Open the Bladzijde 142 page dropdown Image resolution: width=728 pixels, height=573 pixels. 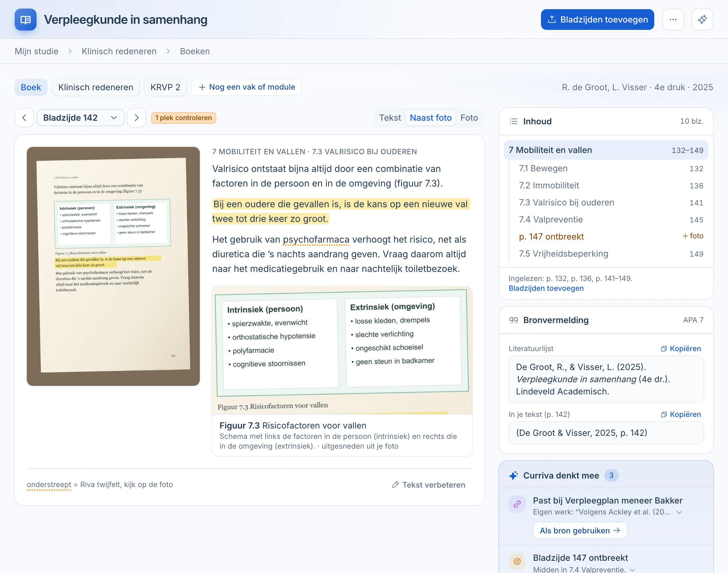[80, 118]
